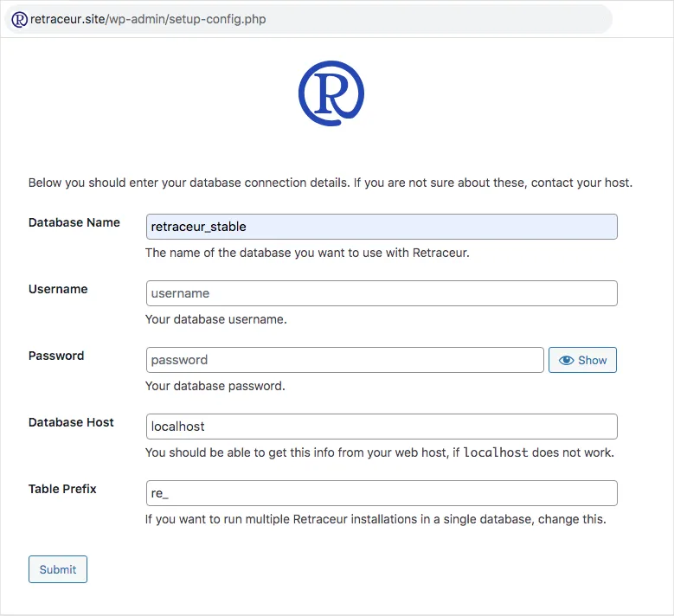Focus the Database Name input field
The width and height of the screenshot is (674, 616).
tap(382, 227)
